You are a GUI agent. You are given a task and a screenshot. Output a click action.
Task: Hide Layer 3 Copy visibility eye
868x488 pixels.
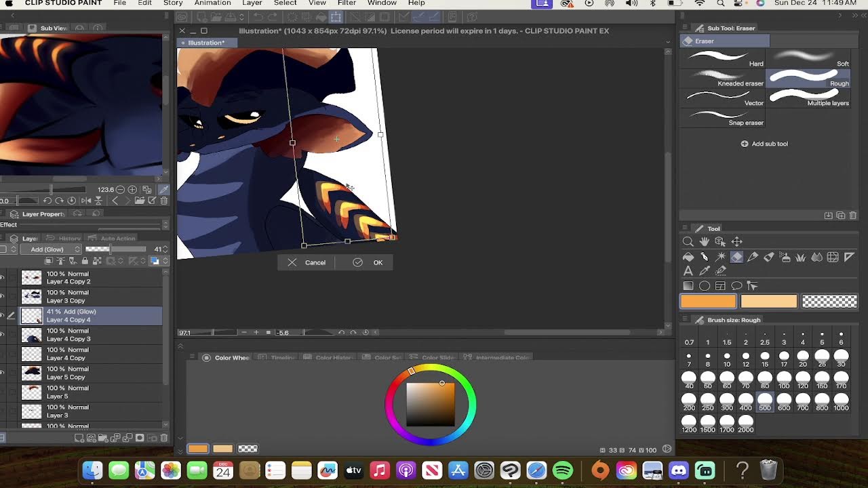[2, 296]
